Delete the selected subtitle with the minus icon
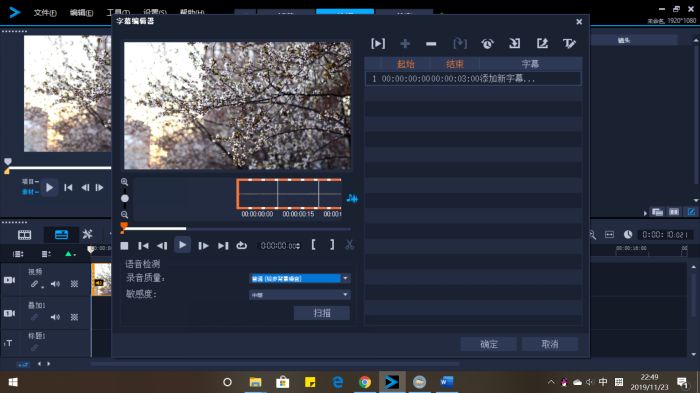 click(431, 44)
